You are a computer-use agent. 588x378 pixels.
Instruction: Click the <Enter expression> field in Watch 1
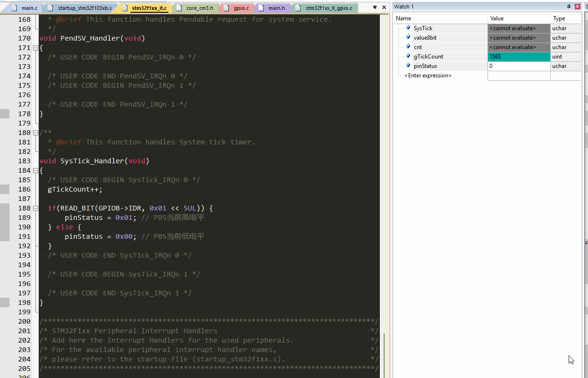tap(428, 75)
